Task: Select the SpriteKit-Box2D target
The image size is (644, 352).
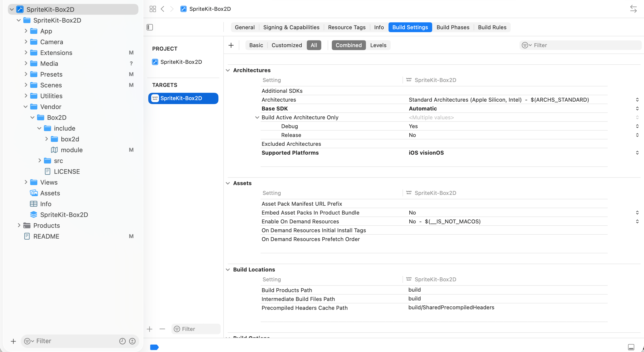Action: (x=183, y=98)
